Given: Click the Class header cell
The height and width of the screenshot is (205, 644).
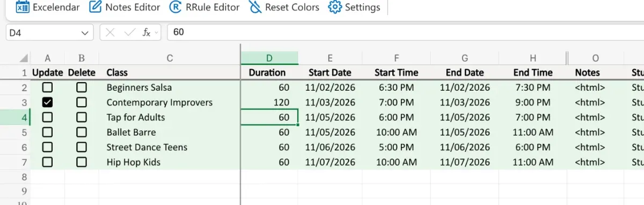Looking at the screenshot, I should pyautogui.click(x=170, y=72).
